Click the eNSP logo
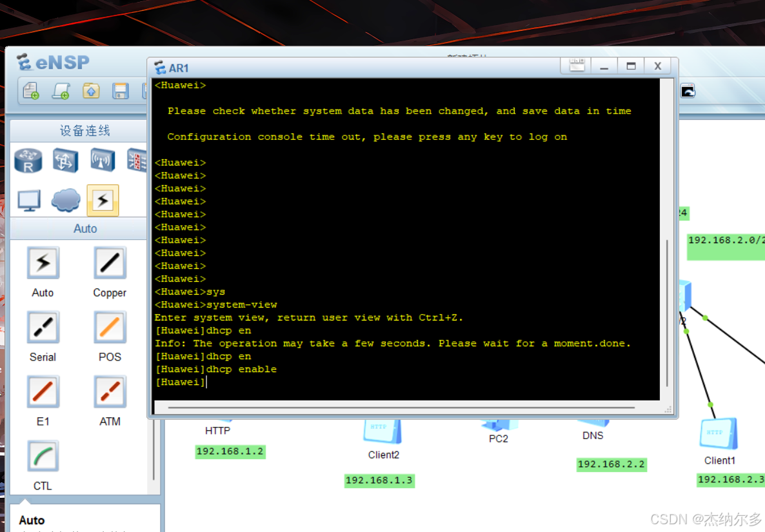 (x=53, y=63)
